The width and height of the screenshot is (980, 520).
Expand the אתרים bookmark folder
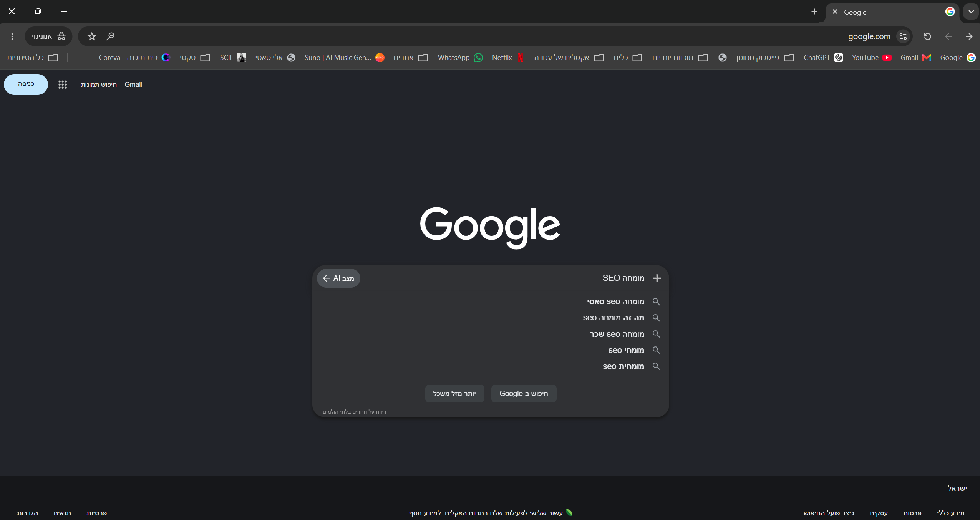(410, 58)
